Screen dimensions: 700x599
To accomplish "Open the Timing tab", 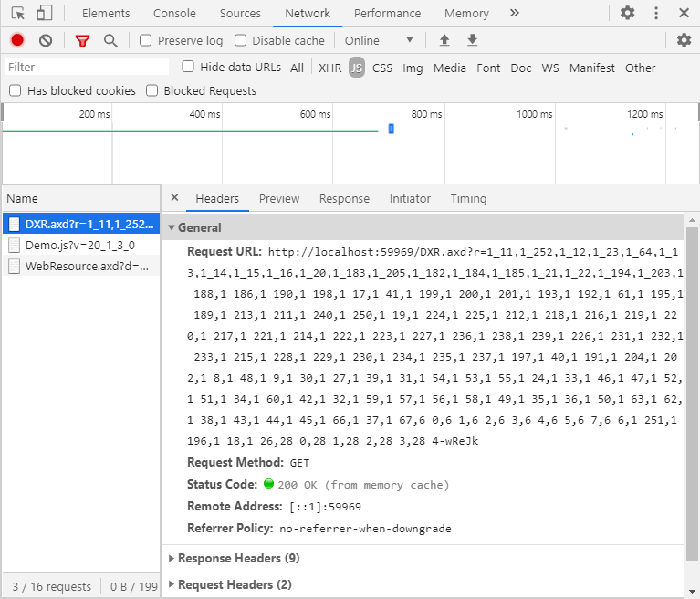I will point(468,199).
